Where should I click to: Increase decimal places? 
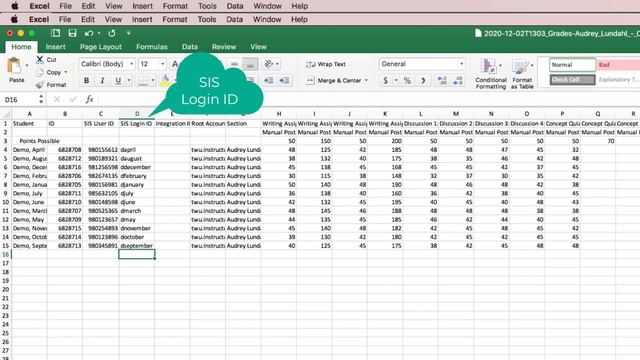pyautogui.click(x=442, y=80)
